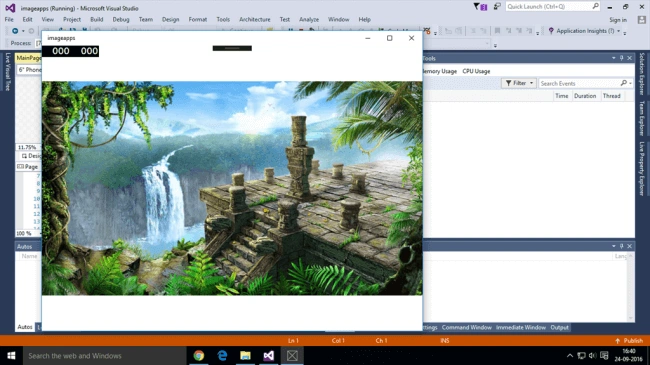Viewport: 650px width, 365px height.
Task: Click the pin icon of lower right panel
Action: [621, 246]
